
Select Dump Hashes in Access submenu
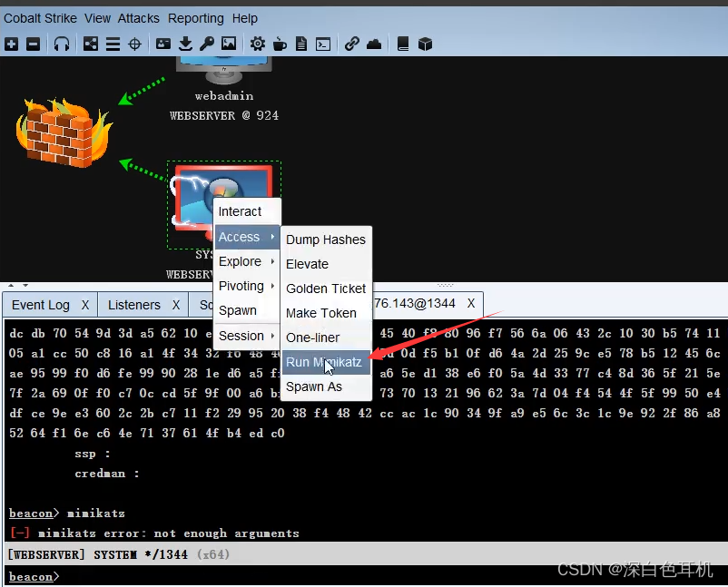(326, 240)
